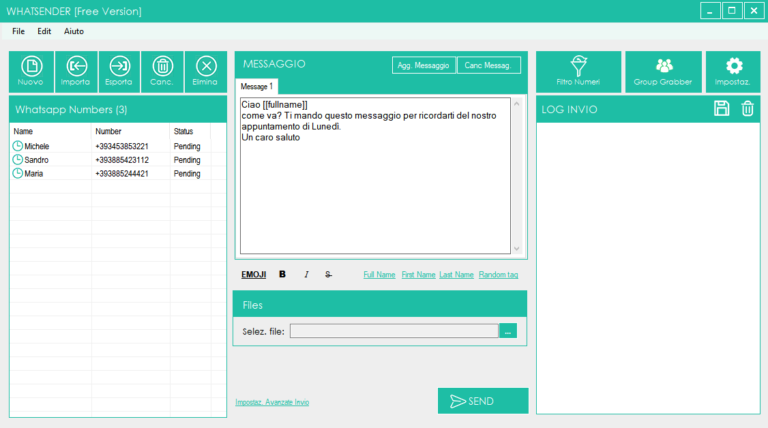Sort contacts by Status column header
This screenshot has width=768, height=428.
coord(190,131)
